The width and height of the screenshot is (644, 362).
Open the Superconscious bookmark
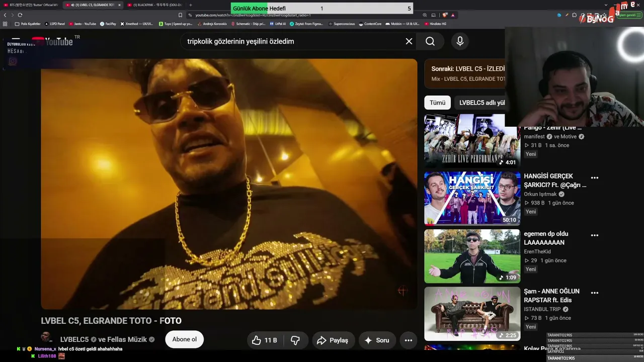342,24
